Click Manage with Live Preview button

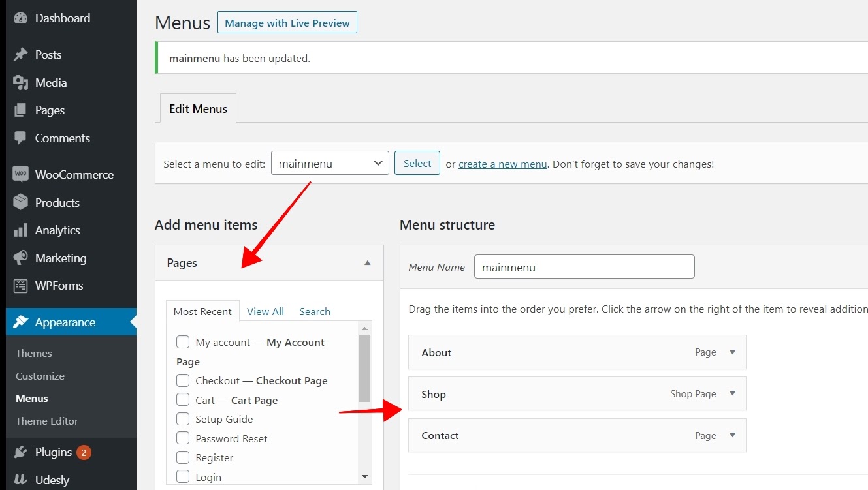tap(287, 23)
